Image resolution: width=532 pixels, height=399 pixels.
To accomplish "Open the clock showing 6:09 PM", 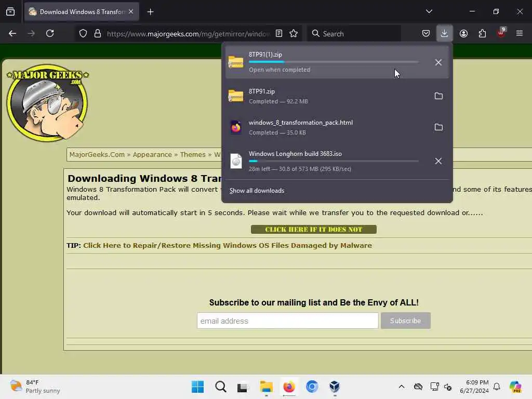I will pyautogui.click(x=474, y=387).
